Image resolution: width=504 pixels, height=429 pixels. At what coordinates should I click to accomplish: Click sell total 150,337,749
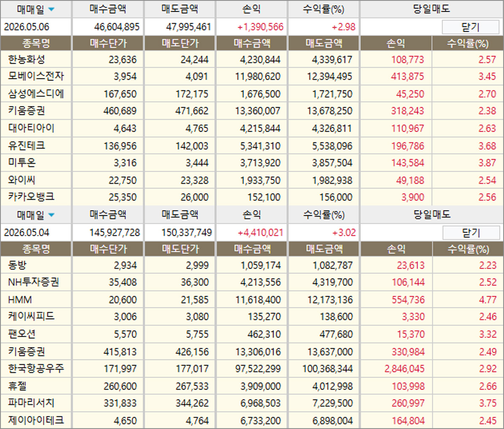(x=186, y=232)
